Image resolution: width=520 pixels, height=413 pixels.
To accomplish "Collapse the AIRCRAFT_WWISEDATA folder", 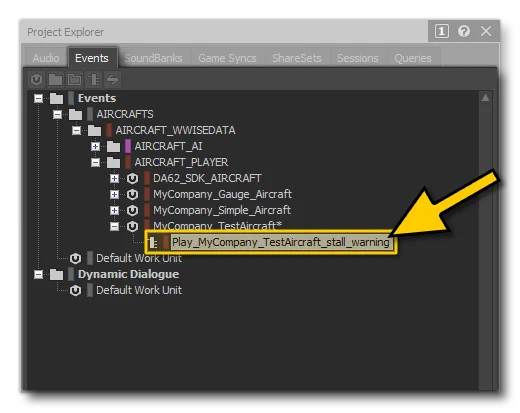I will pos(76,130).
